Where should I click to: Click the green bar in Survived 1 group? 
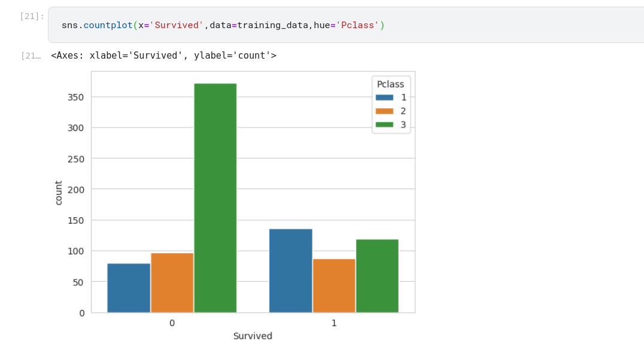pyautogui.click(x=377, y=276)
